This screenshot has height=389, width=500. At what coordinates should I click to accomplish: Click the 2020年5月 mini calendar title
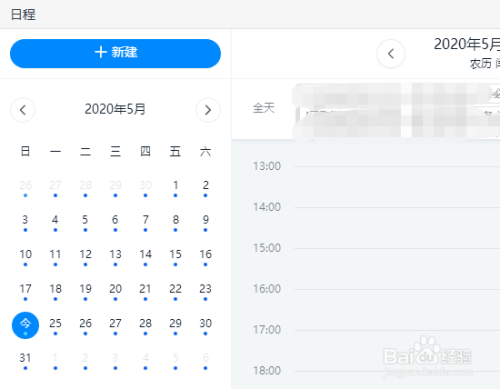(115, 109)
